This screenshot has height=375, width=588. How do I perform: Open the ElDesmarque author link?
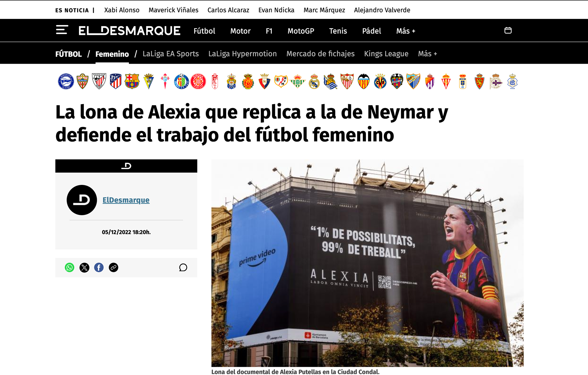(x=126, y=200)
